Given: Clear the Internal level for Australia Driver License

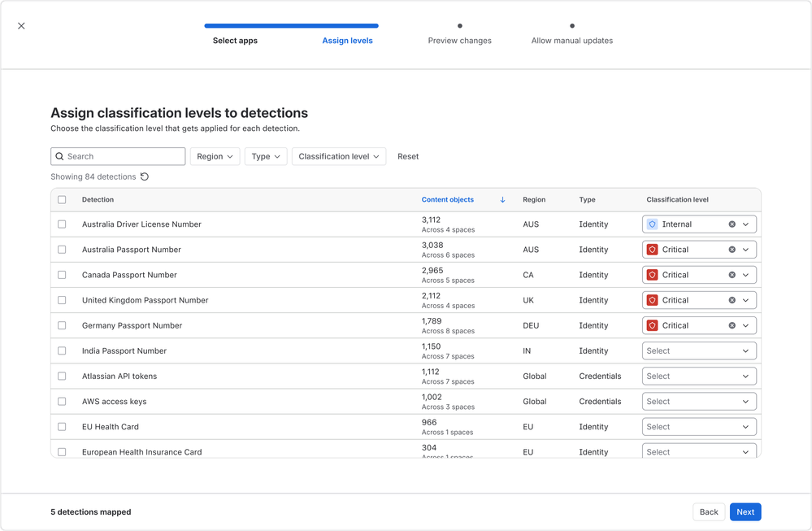Looking at the screenshot, I should point(732,224).
